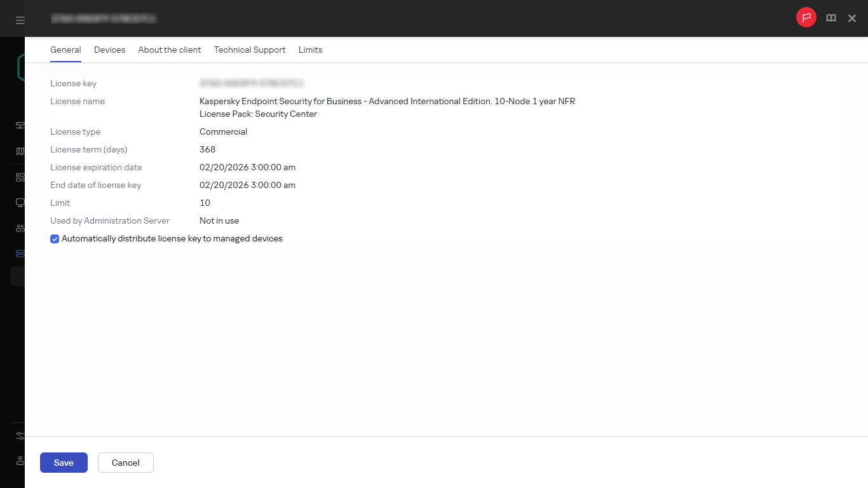Screen dimensions: 868x488
Task: Click the red flag notifications icon
Action: pos(806,18)
